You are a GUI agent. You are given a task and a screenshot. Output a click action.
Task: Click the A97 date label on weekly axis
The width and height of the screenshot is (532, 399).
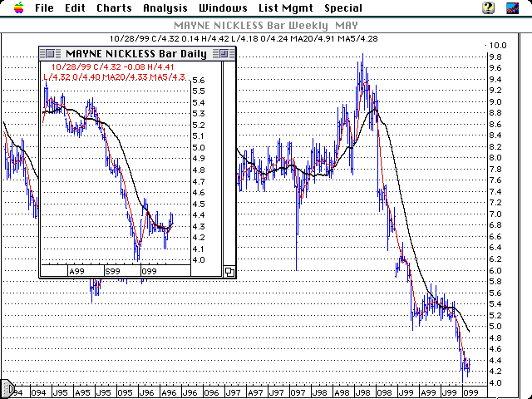255,393
